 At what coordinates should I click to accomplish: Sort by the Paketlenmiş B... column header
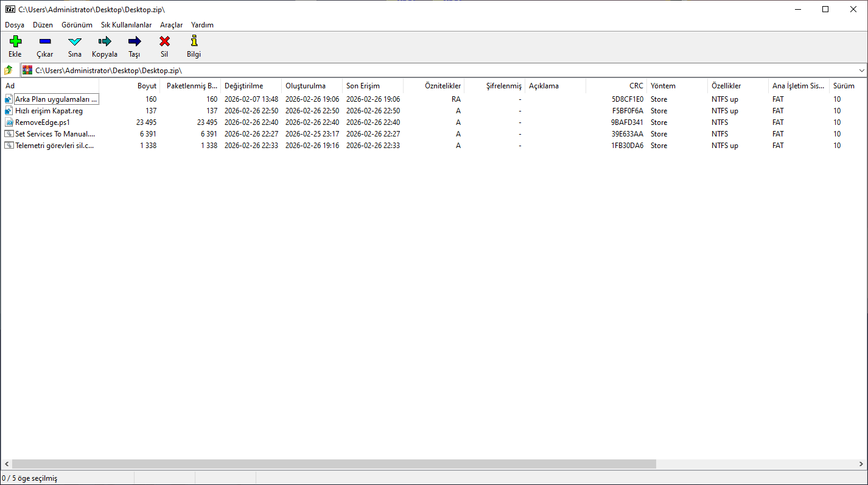click(x=190, y=86)
